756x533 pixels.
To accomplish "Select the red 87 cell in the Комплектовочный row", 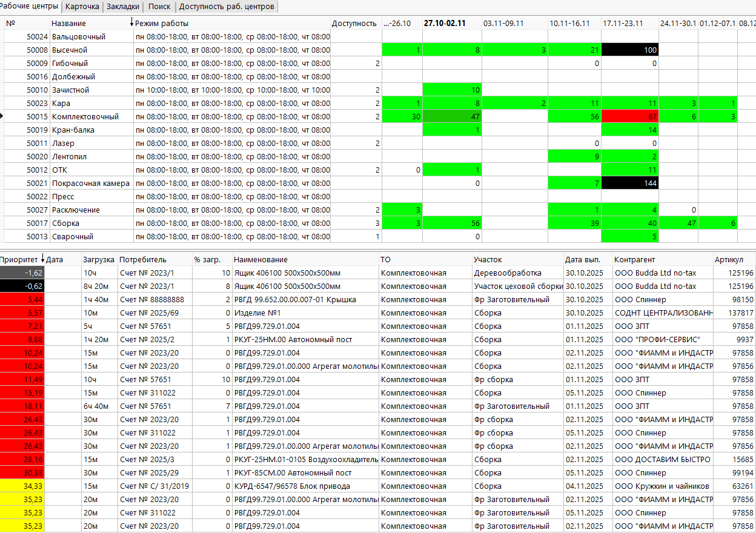I will click(629, 117).
